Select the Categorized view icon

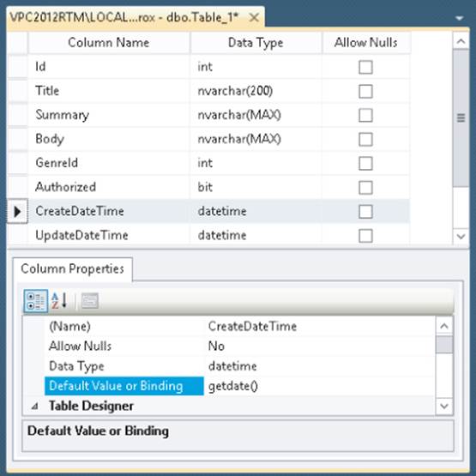35,301
